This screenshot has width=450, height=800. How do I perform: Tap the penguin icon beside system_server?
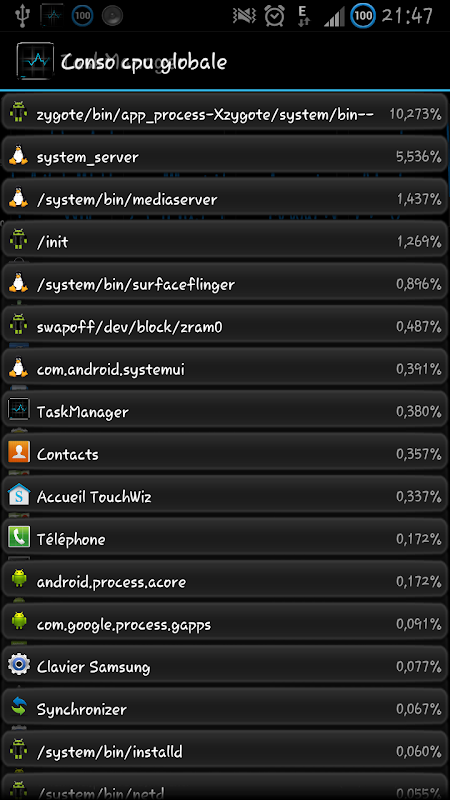(x=19, y=155)
